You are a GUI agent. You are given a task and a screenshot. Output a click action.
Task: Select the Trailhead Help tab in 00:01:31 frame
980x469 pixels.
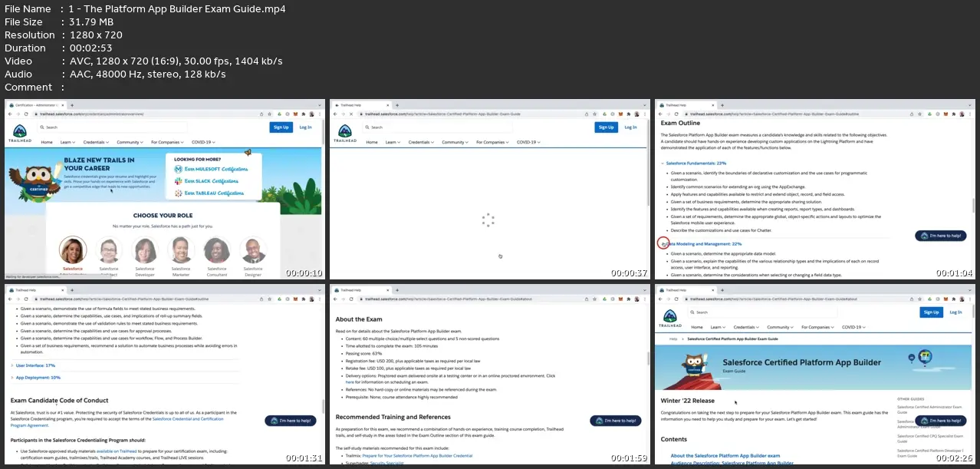[x=37, y=291]
